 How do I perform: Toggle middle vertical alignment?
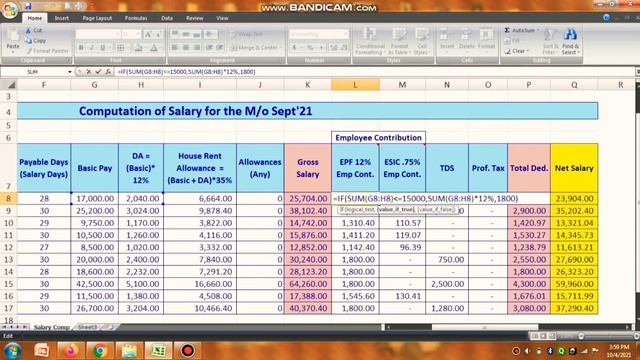pyautogui.click(x=186, y=34)
